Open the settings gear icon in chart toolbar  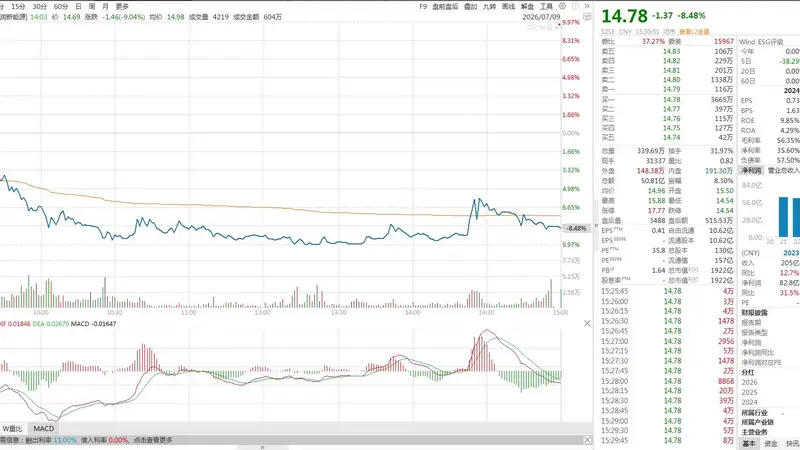pyautogui.click(x=562, y=6)
